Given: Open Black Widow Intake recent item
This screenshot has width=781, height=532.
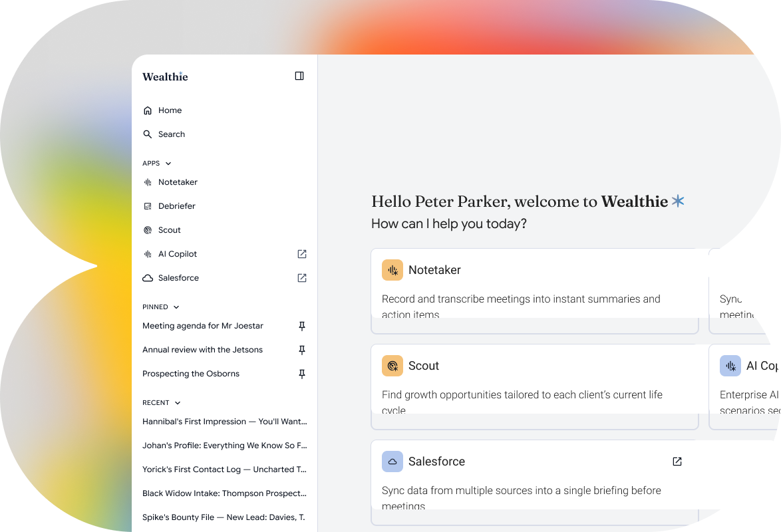Looking at the screenshot, I should point(225,493).
